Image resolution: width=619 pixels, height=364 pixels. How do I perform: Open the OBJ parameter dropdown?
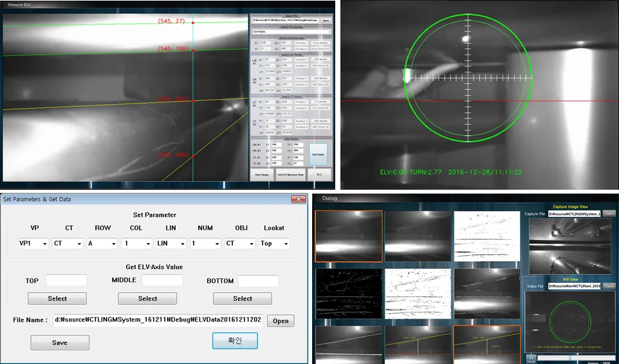tap(239, 244)
